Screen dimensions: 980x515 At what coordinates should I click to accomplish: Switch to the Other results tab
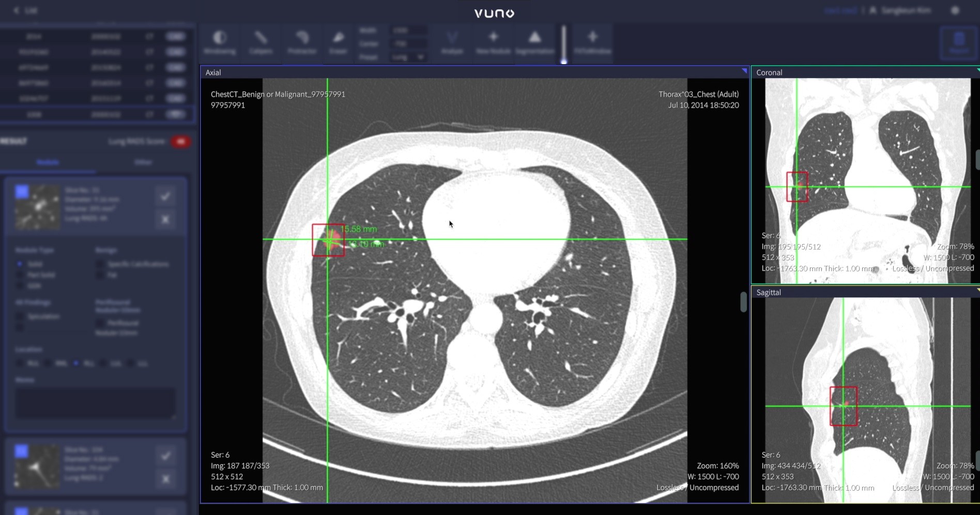coord(143,162)
